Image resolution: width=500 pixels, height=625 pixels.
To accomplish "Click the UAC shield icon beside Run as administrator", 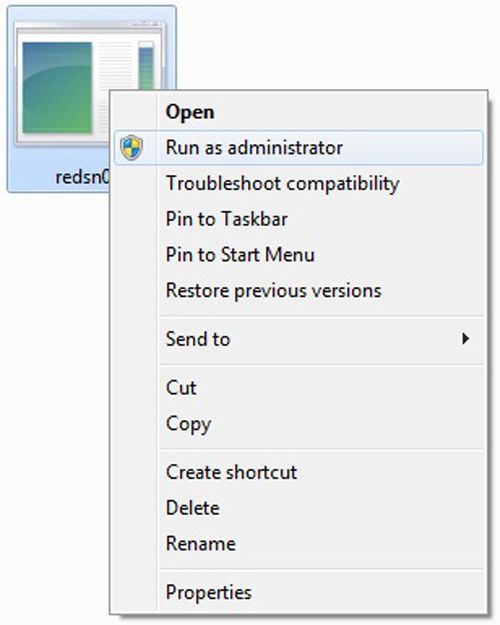I will tap(132, 147).
